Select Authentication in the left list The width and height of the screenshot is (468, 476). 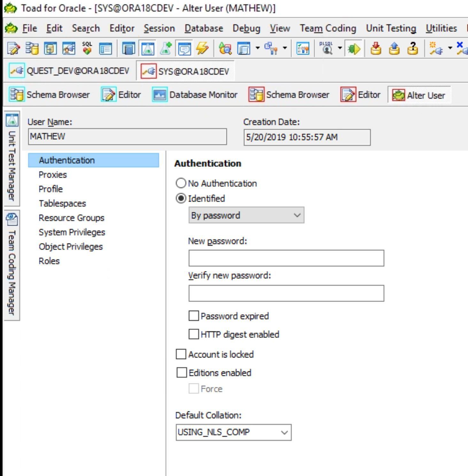click(94, 160)
